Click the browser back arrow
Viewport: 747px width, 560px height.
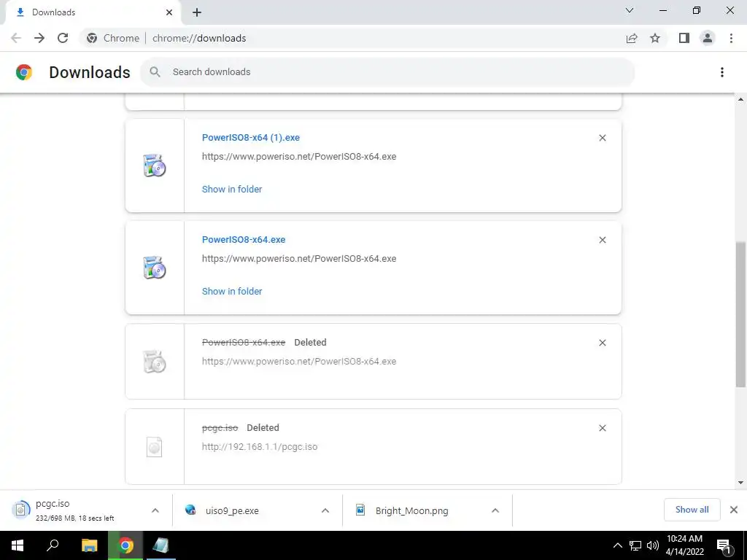pyautogui.click(x=16, y=38)
